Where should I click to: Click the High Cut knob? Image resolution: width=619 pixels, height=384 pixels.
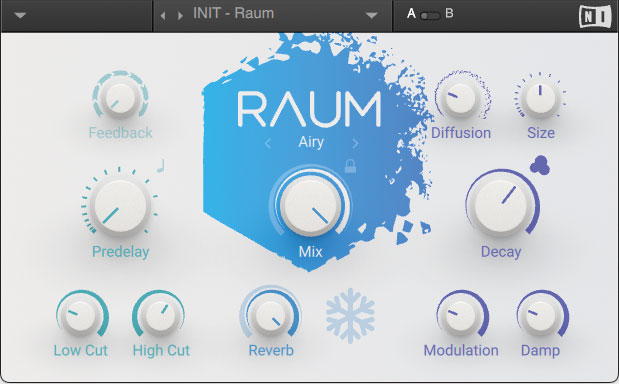pyautogui.click(x=160, y=316)
